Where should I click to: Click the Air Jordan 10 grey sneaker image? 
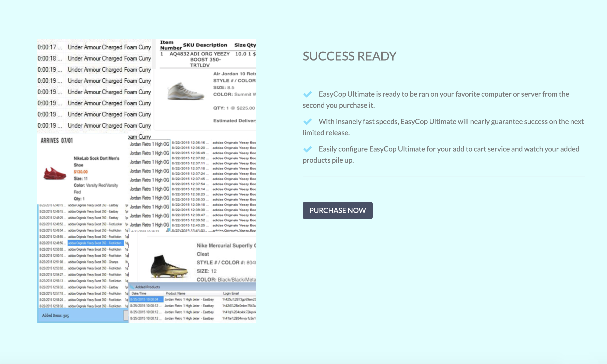click(185, 92)
